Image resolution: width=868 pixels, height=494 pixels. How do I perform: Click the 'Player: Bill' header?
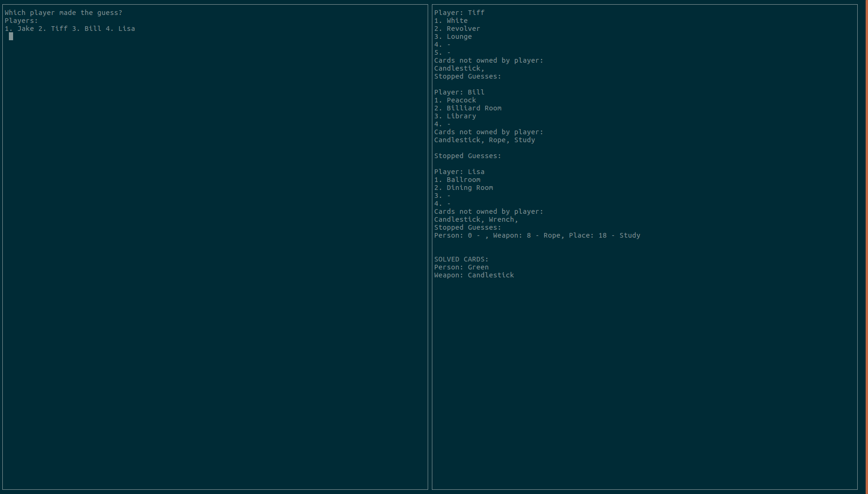click(x=460, y=92)
